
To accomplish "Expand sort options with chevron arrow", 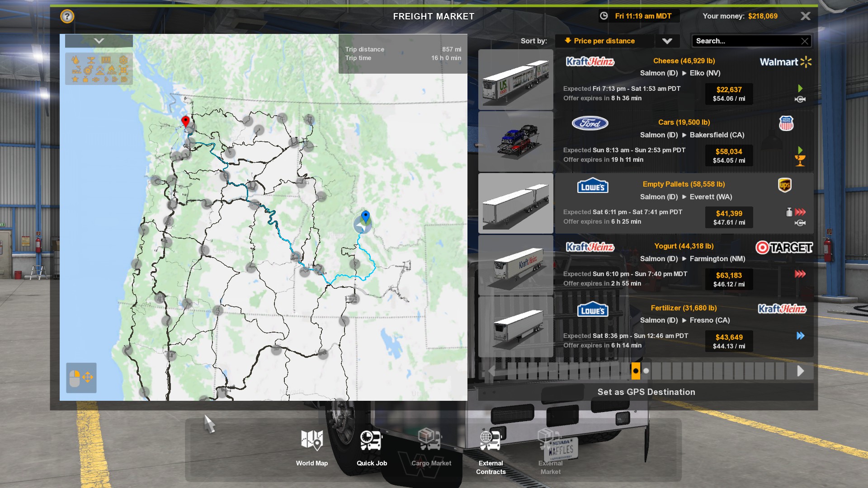I will pos(667,41).
